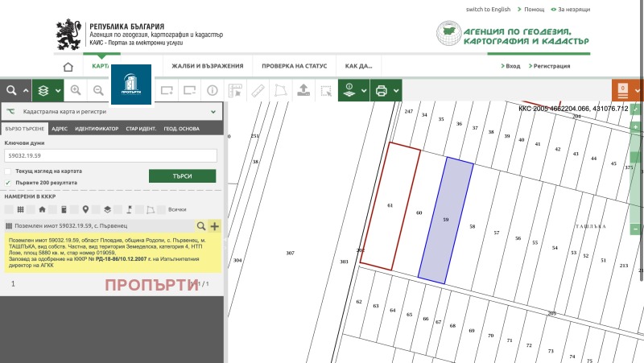Viewport: 644px width, 363px height.
Task: Click the upload export icon in toolbar
Action: (303, 90)
